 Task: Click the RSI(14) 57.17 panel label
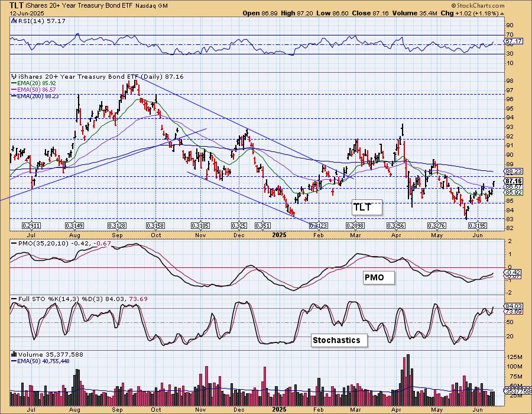pyautogui.click(x=41, y=21)
